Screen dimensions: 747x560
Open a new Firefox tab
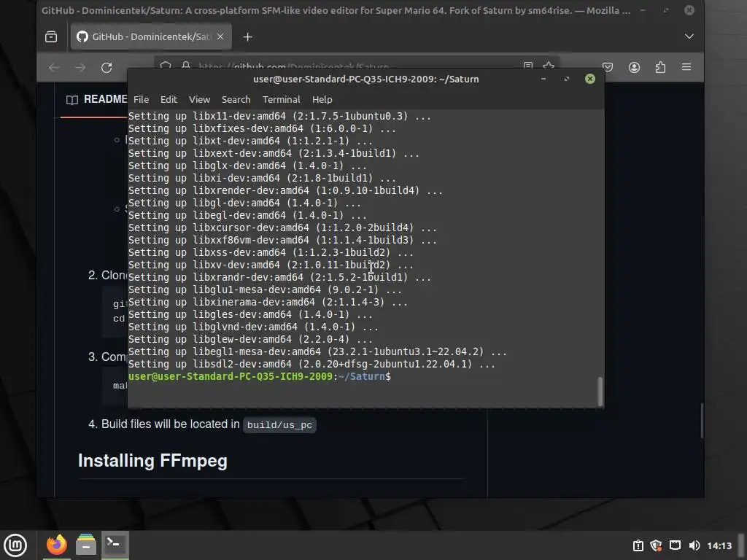coord(248,36)
